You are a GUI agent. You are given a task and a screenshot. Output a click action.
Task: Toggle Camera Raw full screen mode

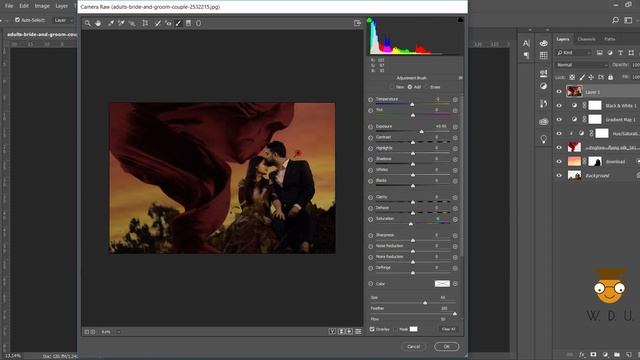[358, 23]
